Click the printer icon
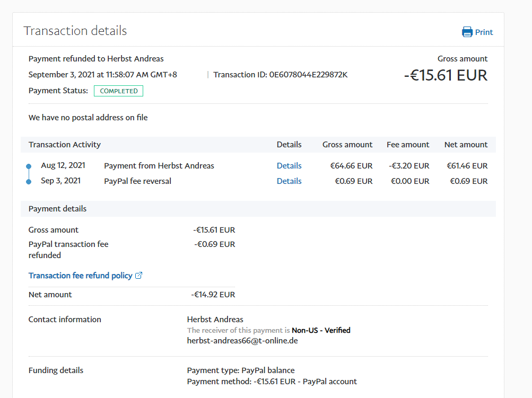Image resolution: width=532 pixels, height=398 pixels. pos(467,32)
